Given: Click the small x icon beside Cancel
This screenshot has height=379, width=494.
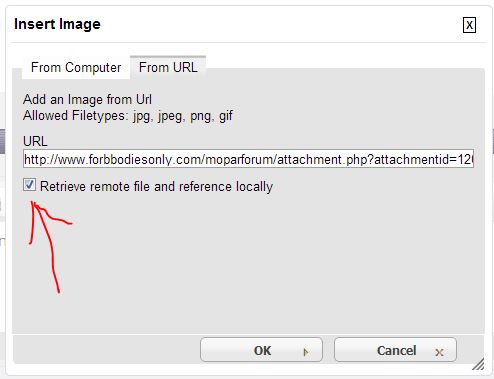Looking at the screenshot, I should (x=439, y=352).
